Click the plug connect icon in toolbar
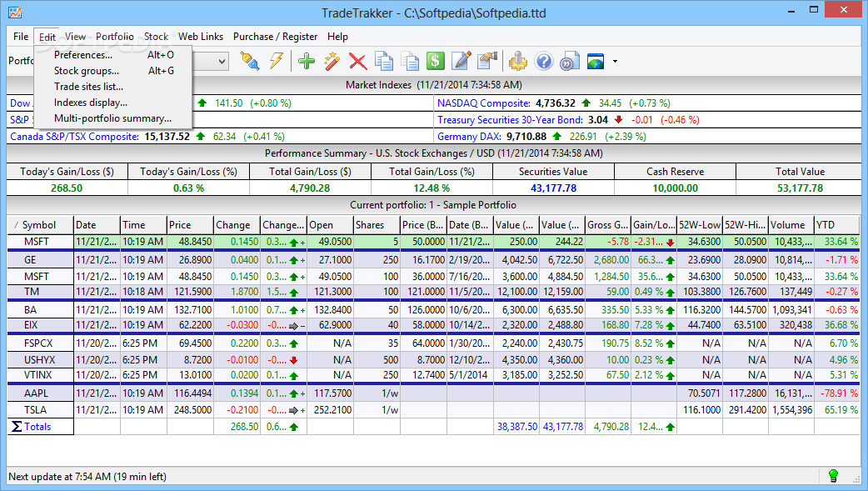 point(250,61)
